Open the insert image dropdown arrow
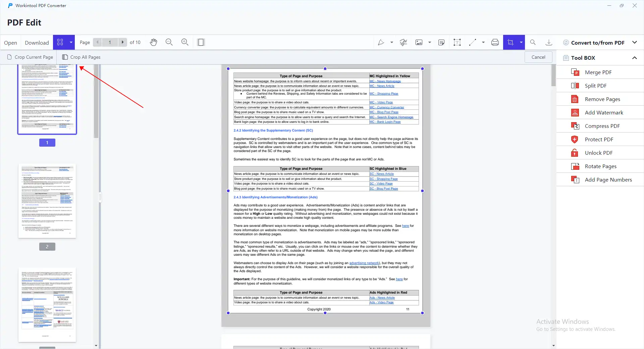644x349 pixels. 430,42
